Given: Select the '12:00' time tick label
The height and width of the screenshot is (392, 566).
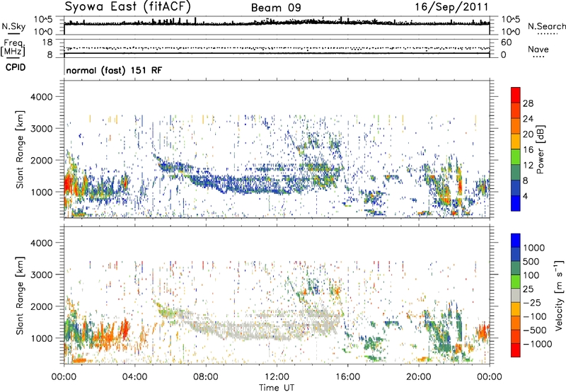Looking at the screenshot, I should point(277,377).
